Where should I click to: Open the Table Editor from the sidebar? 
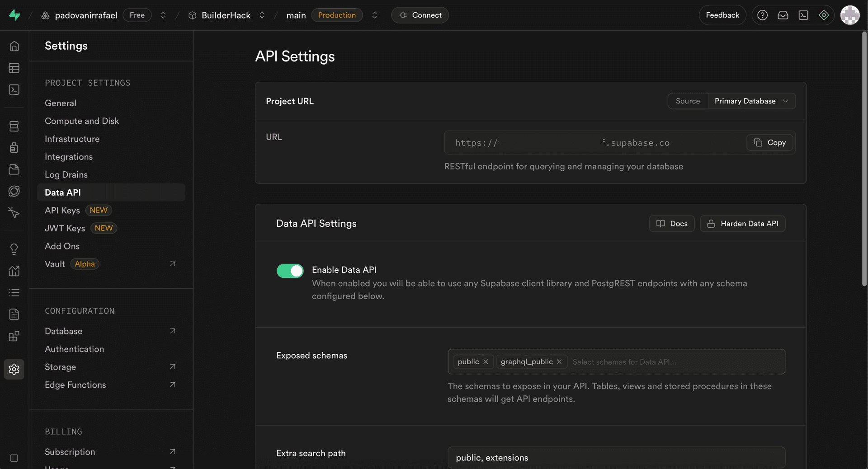(x=14, y=68)
